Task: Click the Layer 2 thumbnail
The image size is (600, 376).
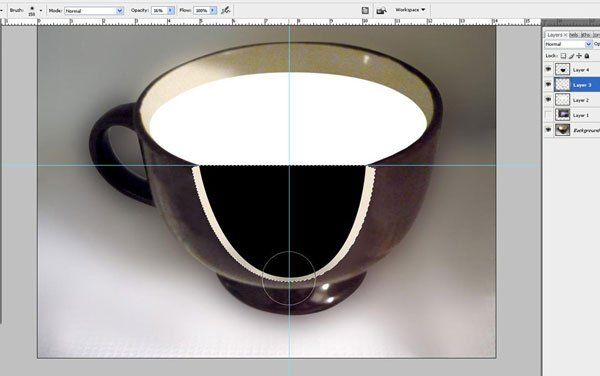Action: [562, 99]
